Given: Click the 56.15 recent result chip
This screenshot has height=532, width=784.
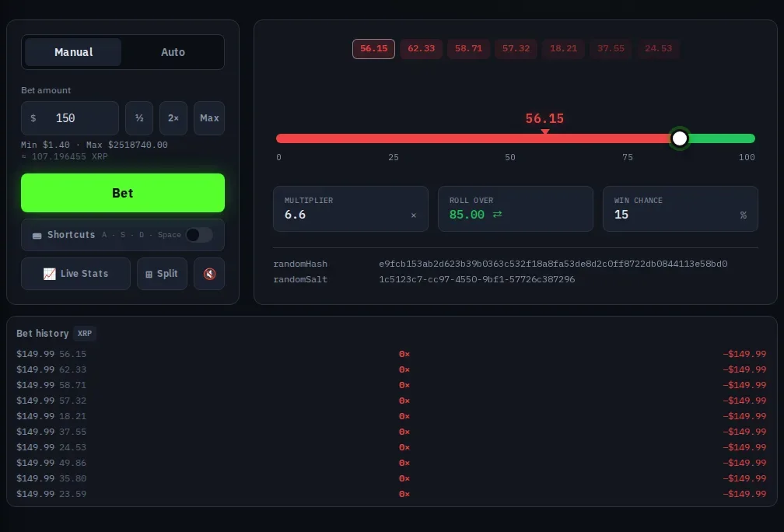Looking at the screenshot, I should point(373,48).
